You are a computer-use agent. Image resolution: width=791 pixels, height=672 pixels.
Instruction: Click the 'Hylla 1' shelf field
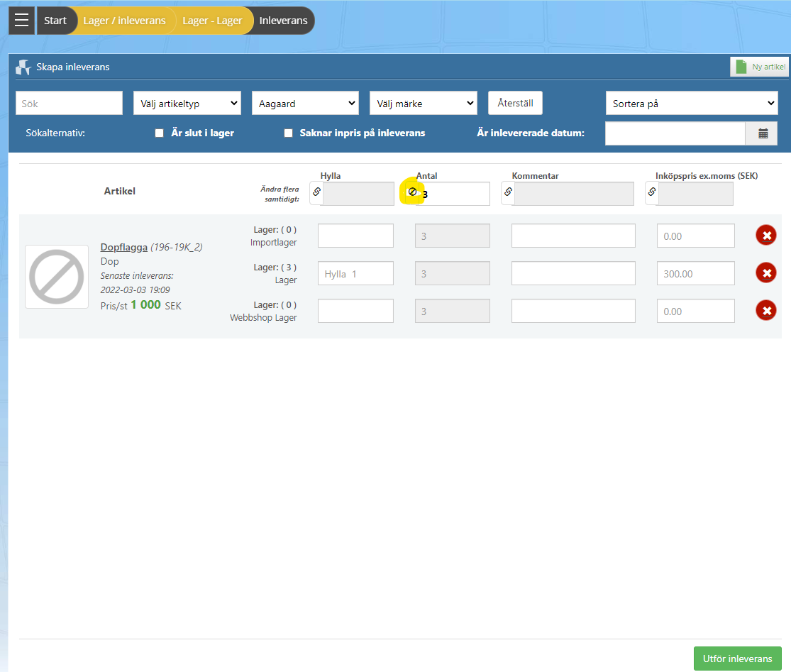coord(355,273)
